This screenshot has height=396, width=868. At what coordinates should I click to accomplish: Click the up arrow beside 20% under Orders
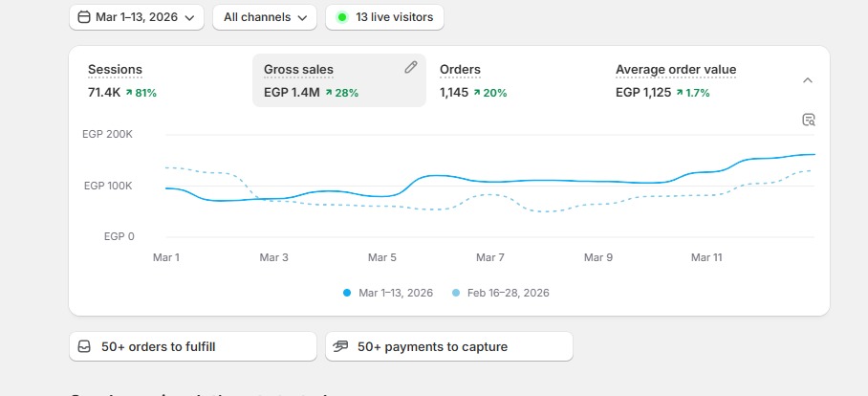[x=477, y=93]
